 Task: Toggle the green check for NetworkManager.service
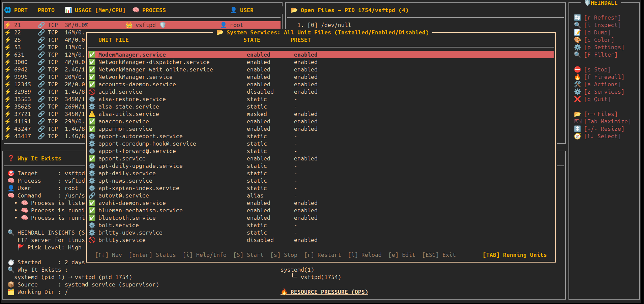coord(92,77)
